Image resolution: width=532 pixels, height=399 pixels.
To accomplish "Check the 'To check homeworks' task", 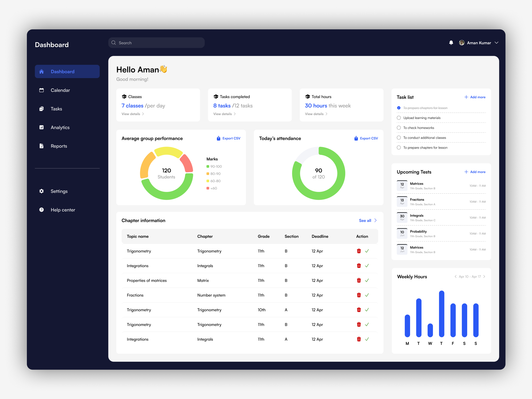I will point(399,128).
